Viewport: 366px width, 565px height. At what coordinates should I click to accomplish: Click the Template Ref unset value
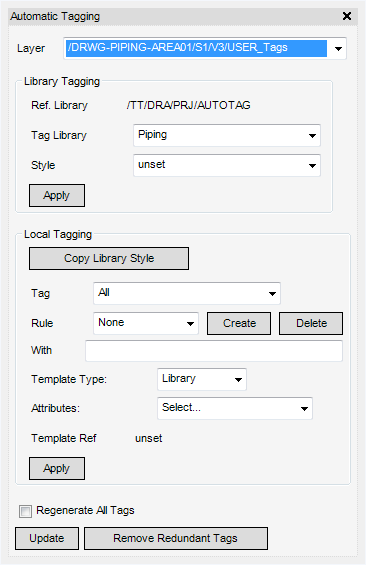(x=148, y=439)
